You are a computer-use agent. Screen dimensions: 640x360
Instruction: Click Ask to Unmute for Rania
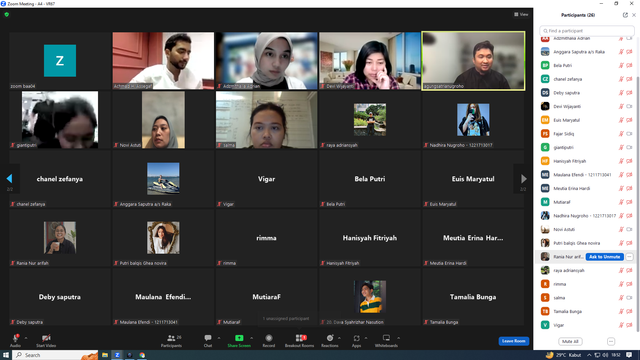click(x=604, y=257)
